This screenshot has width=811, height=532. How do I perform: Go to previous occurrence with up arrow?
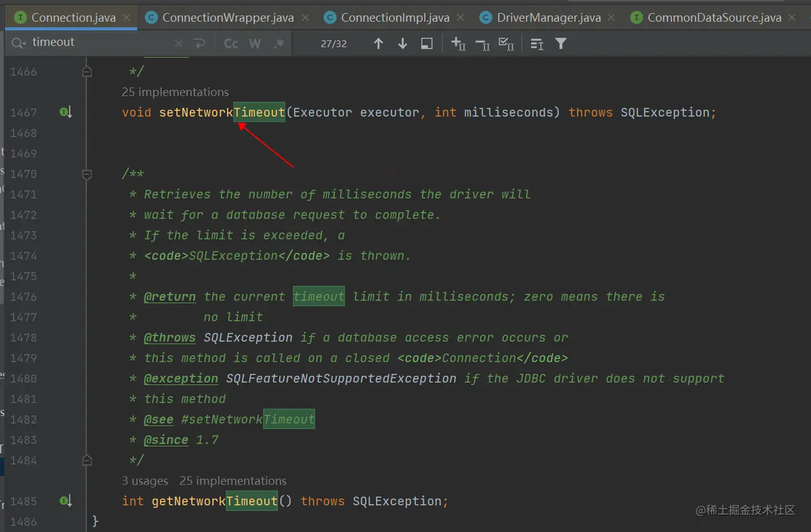click(x=379, y=43)
